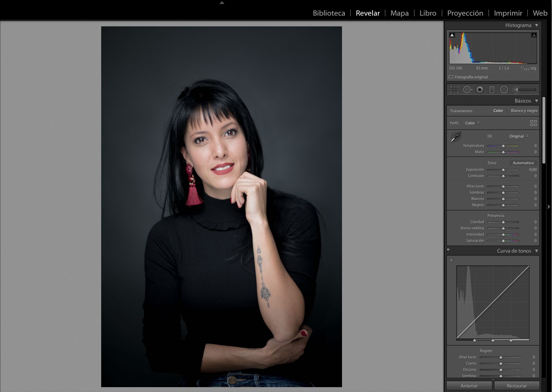552x392 pixels.
Task: Click the Blancos slider handle
Action: click(503, 199)
